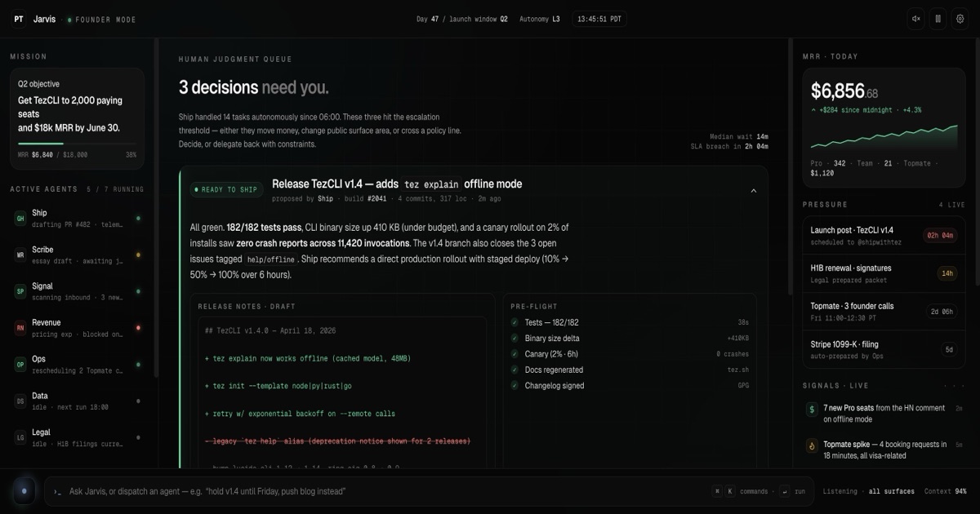The image size is (980, 514).
Task: Collapse the Release TezCLI v1.4 card
Action: [x=753, y=191]
